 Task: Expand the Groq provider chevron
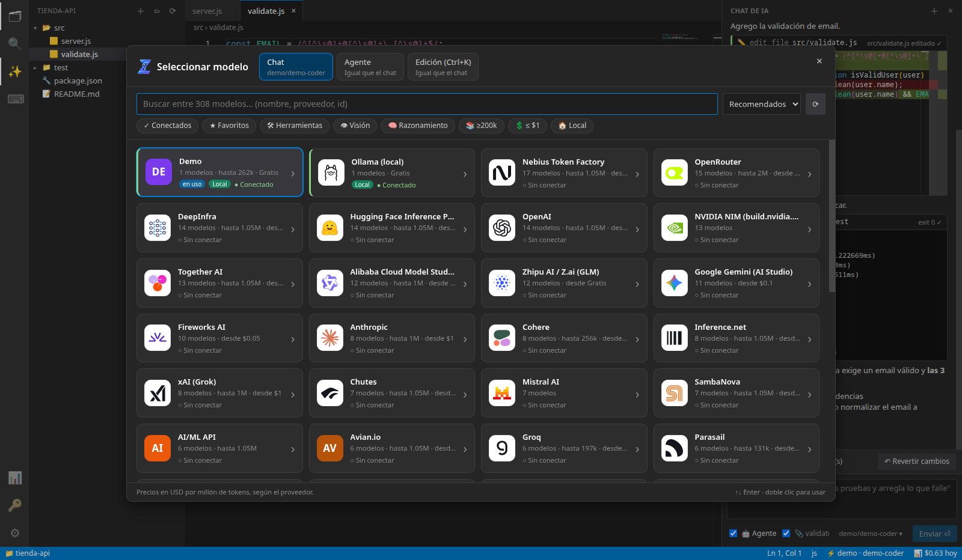point(637,449)
